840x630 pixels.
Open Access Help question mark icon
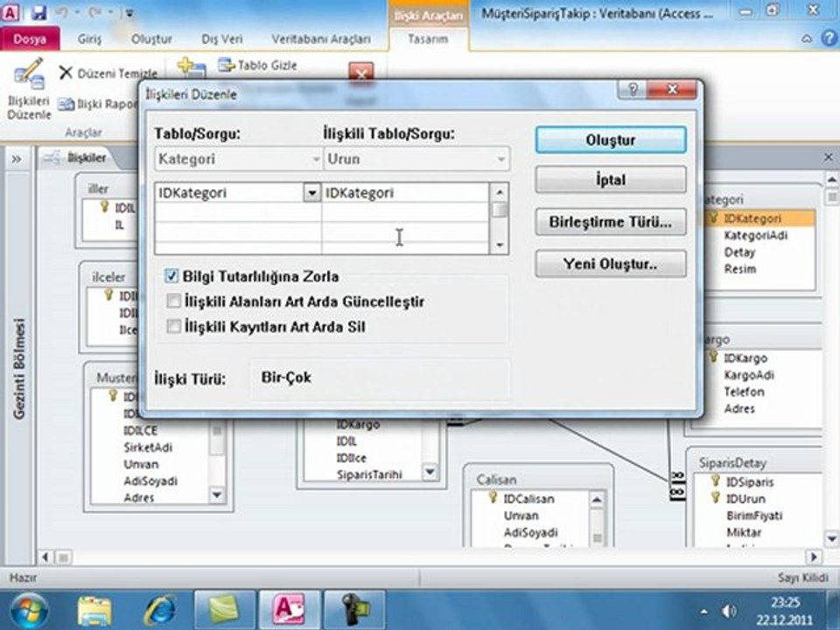pos(829,38)
